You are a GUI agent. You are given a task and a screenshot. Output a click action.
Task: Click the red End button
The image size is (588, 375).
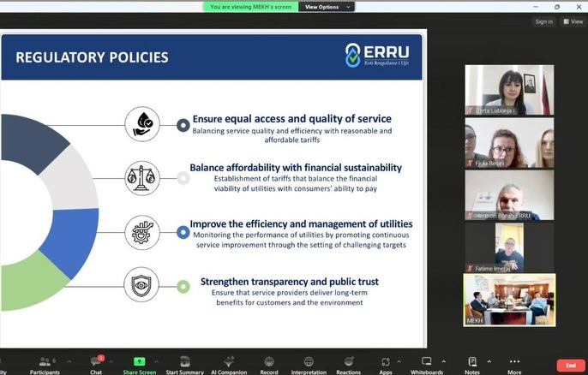tap(570, 365)
